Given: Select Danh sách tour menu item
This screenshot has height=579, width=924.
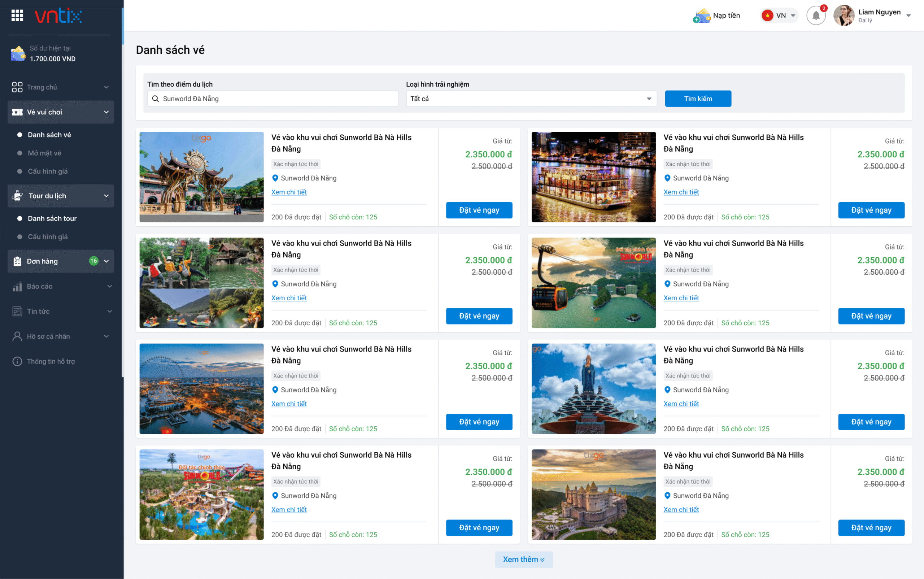Looking at the screenshot, I should (52, 218).
